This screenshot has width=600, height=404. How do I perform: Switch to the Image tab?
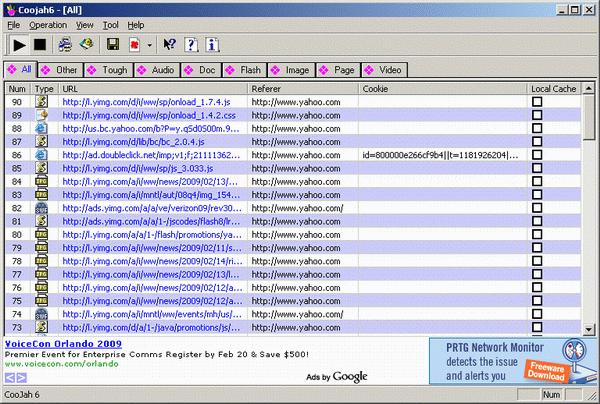pyautogui.click(x=292, y=70)
